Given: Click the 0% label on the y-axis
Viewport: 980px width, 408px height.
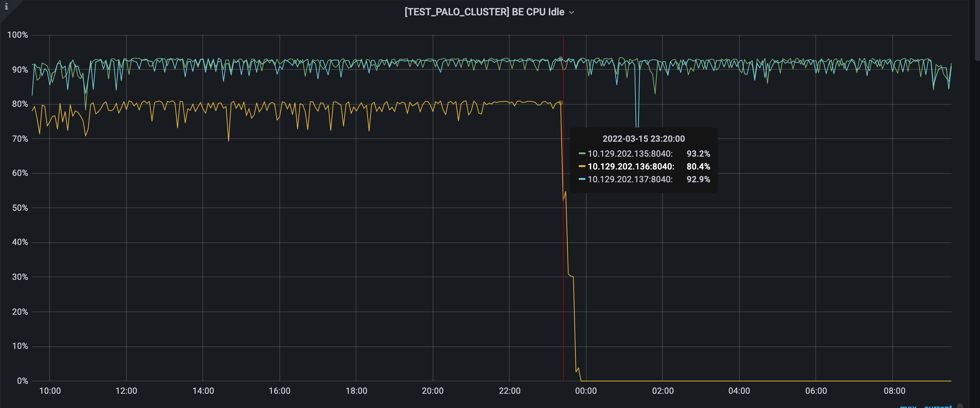Looking at the screenshot, I should coord(22,381).
